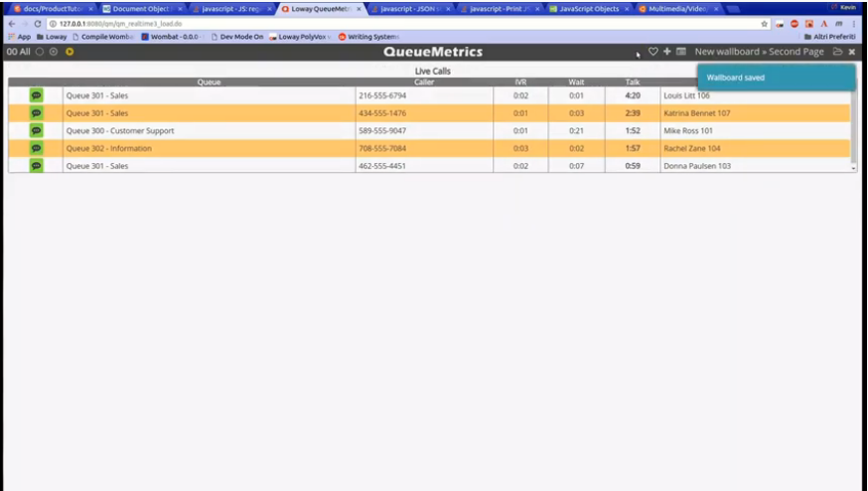This screenshot has width=868, height=491.
Task: Open the Altri Preferiti bookmarks folder
Action: [829, 37]
